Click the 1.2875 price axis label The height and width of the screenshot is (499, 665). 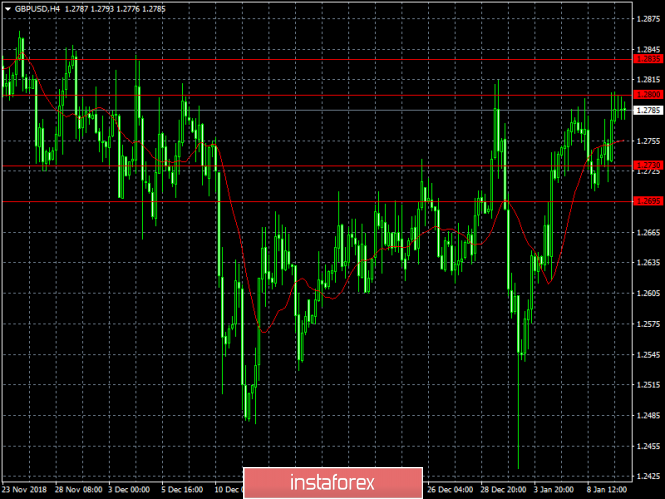click(648, 18)
